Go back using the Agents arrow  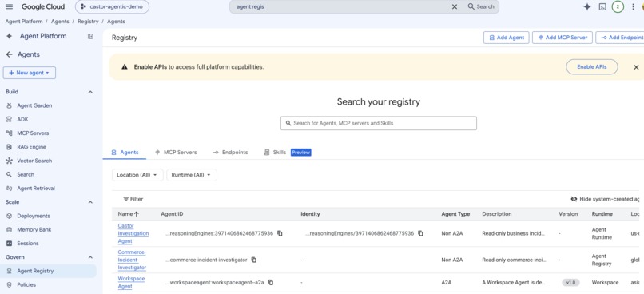pyautogui.click(x=9, y=54)
